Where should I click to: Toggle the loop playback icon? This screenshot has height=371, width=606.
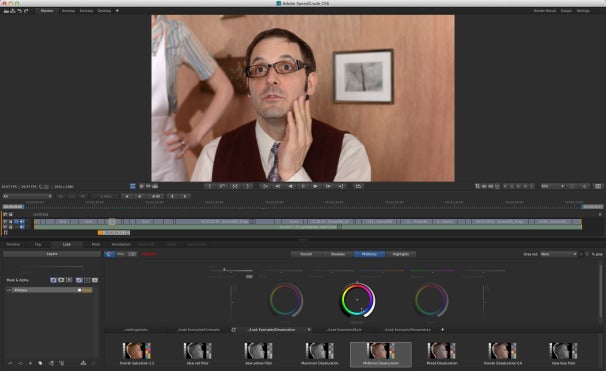pyautogui.click(x=358, y=186)
